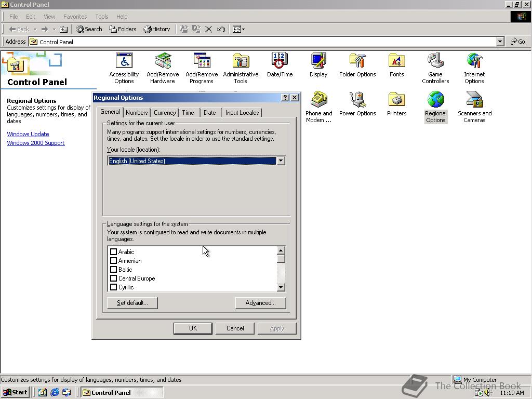Open the File menu
Viewport: 532px width, 399px height.
click(14, 17)
